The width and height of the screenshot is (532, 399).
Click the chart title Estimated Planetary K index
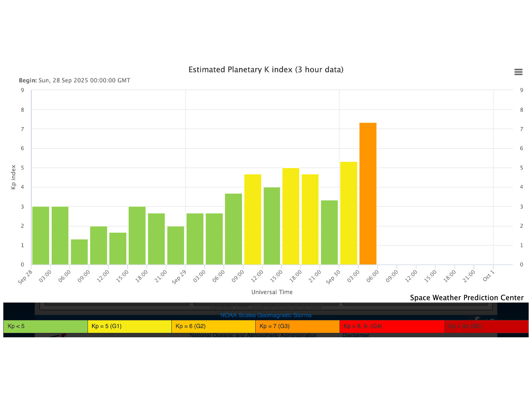click(266, 69)
